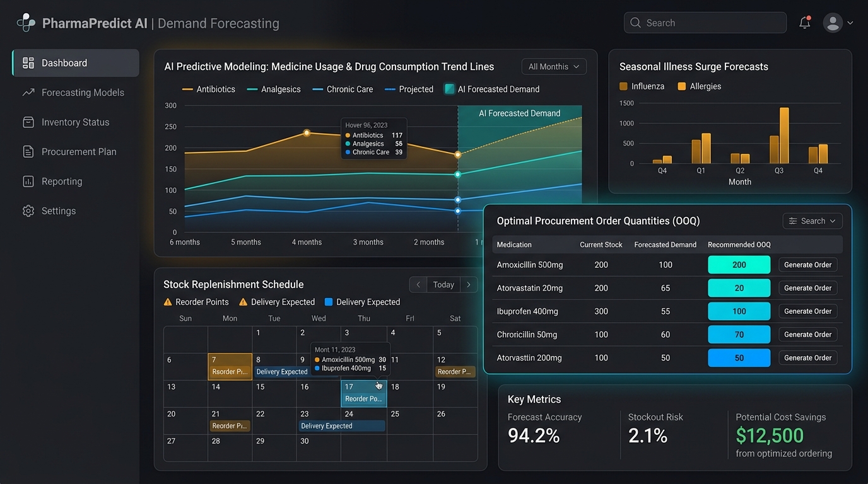The image size is (868, 484).
Task: Toggle Analgesics legend series
Action: [274, 89]
